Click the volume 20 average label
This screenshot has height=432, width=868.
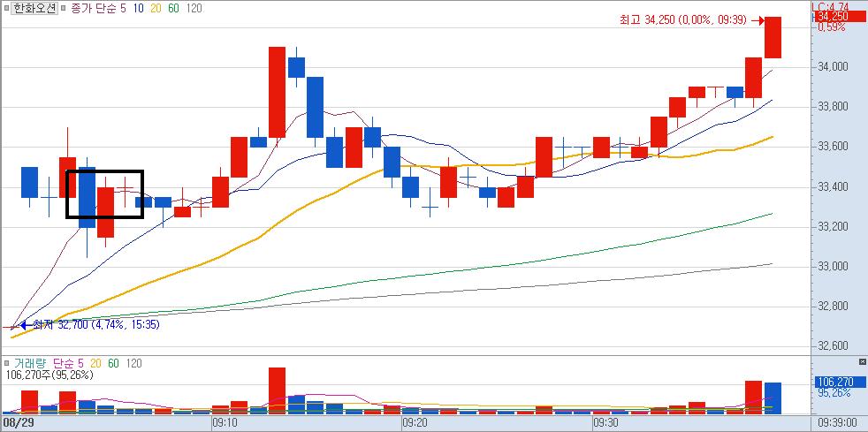[x=95, y=363]
